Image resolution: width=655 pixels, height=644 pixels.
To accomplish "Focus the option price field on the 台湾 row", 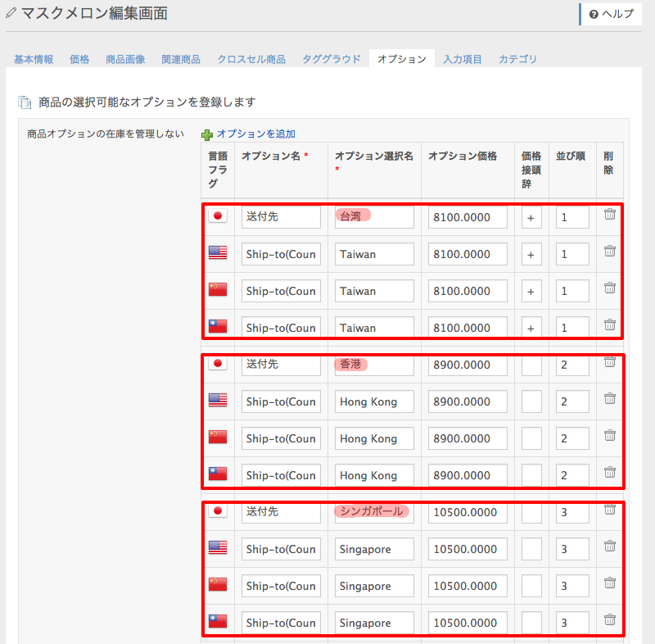I will (x=468, y=217).
